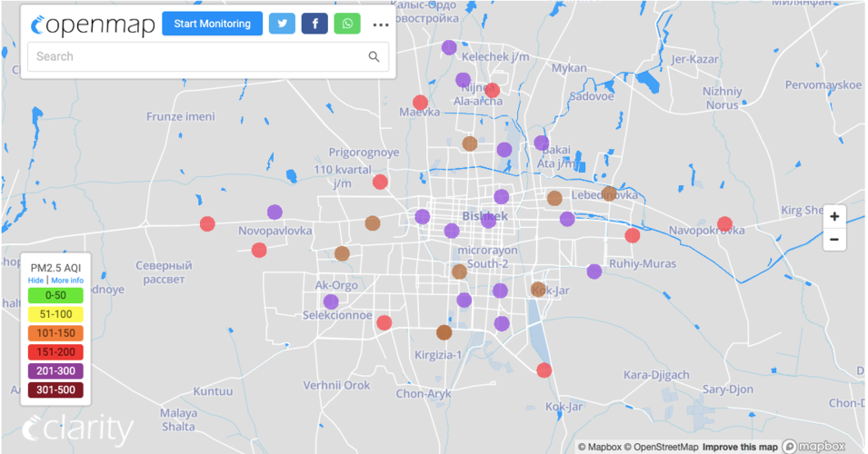Image resolution: width=868 pixels, height=454 pixels.
Task: Click the search magnifier icon
Action: [x=374, y=56]
